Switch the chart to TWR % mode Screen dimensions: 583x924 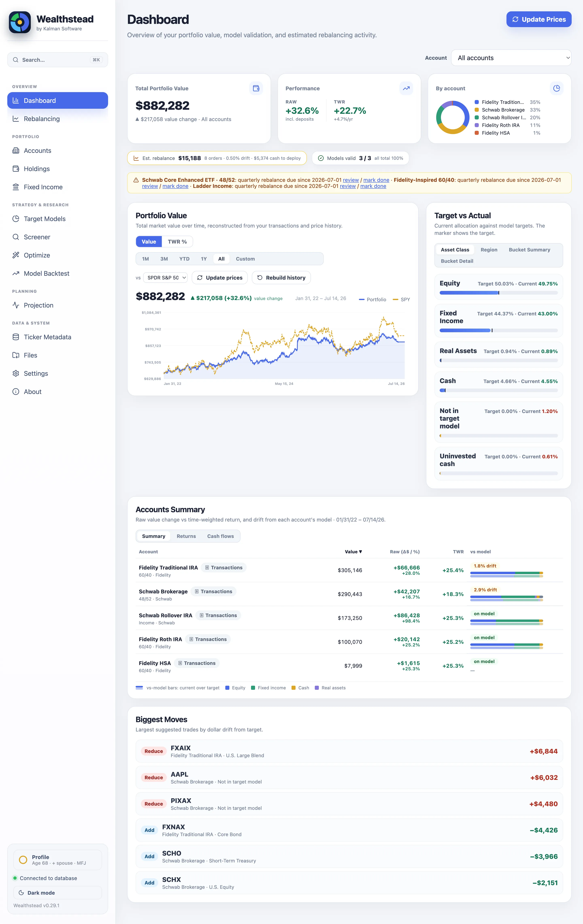177,242
